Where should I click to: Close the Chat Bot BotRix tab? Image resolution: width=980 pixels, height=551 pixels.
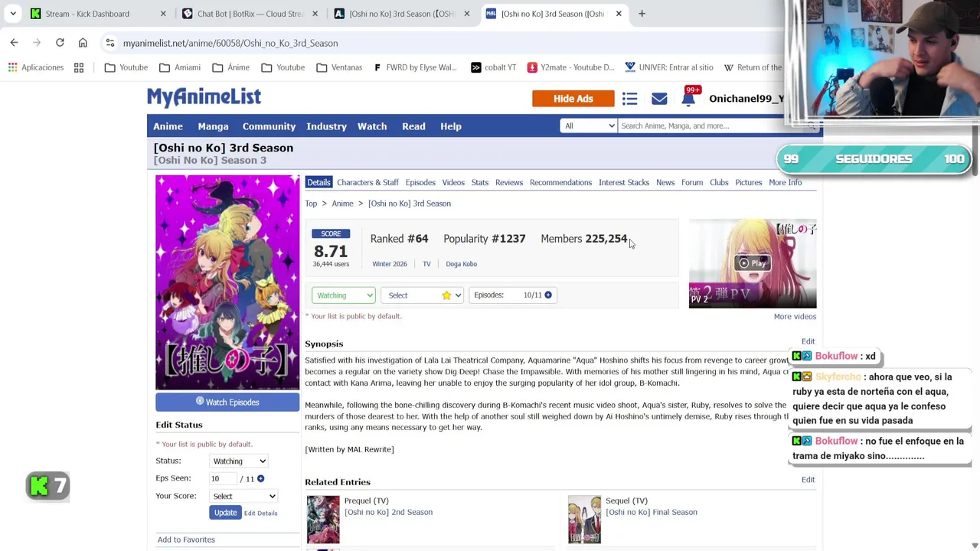click(315, 14)
